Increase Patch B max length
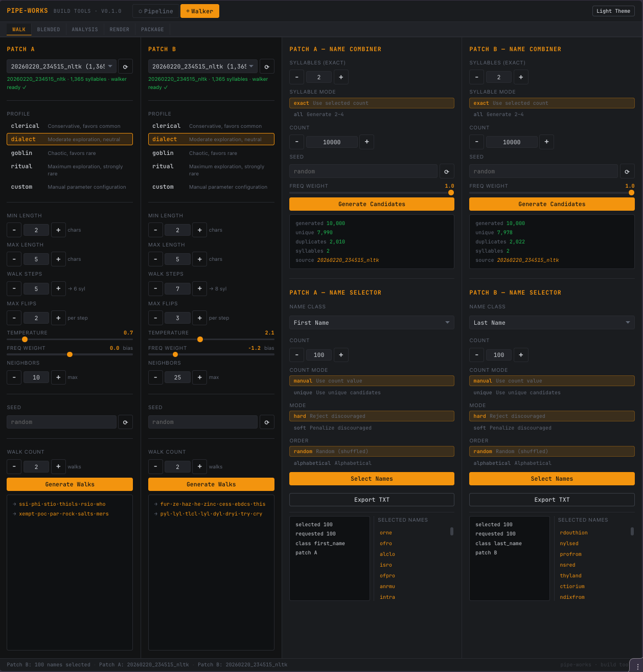Image resolution: width=643 pixels, height=672 pixels. coord(199,259)
